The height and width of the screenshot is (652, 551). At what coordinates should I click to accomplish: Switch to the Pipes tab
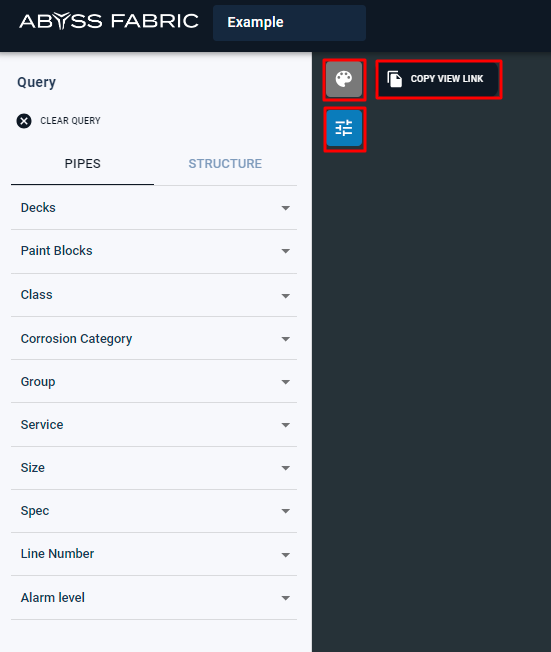[x=82, y=164]
